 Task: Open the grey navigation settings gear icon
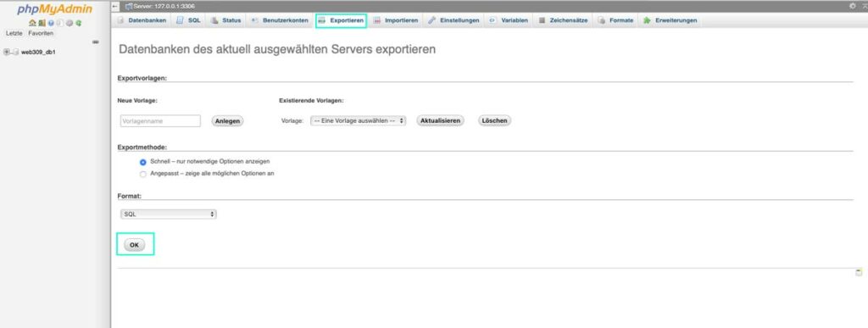[x=70, y=23]
